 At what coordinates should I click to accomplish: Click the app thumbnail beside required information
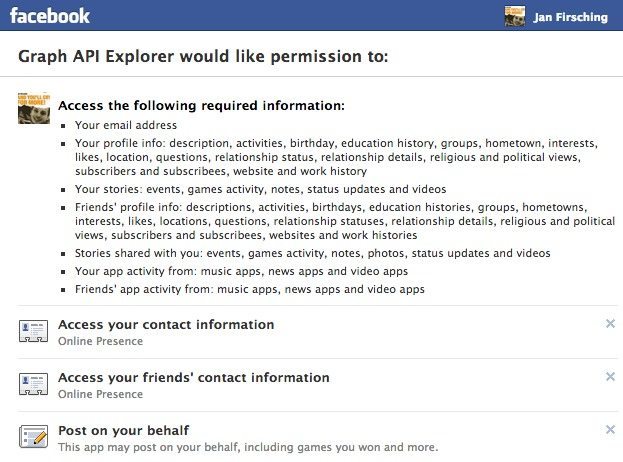click(x=34, y=108)
